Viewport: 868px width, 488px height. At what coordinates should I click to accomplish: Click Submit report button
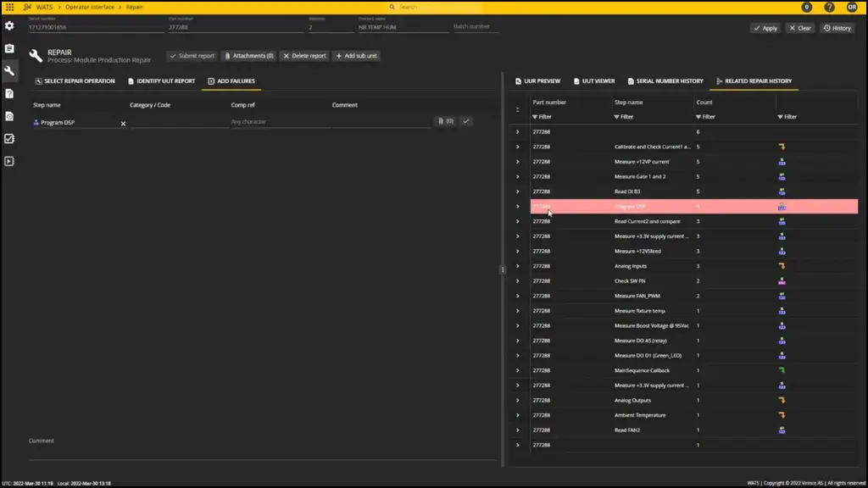(192, 56)
